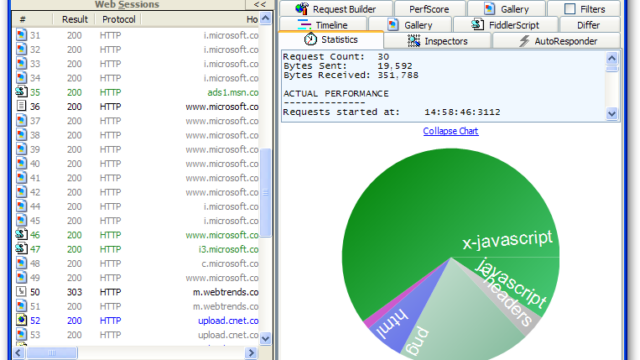This screenshot has width=640, height=360.
Task: Click the Inspectors tab icon
Action: pos(413,41)
